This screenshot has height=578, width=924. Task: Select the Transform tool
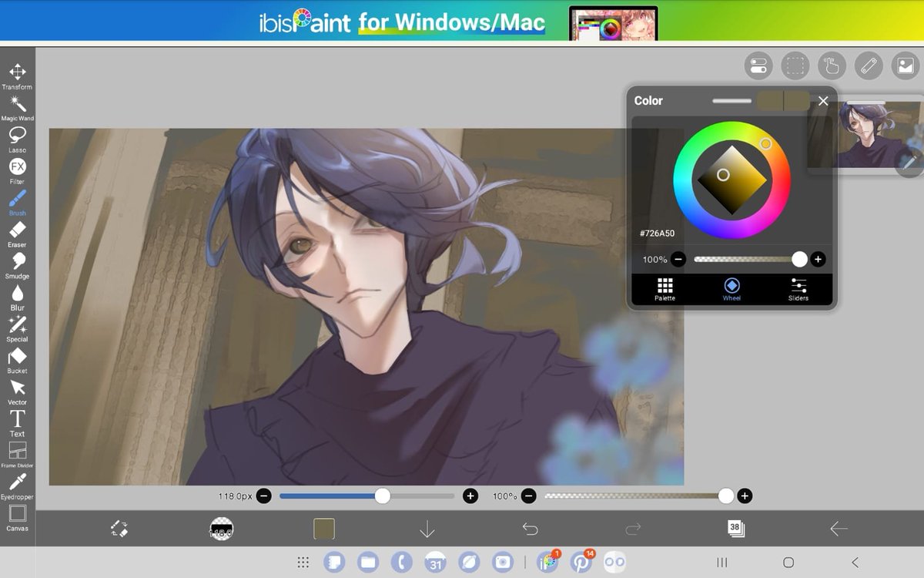click(17, 76)
